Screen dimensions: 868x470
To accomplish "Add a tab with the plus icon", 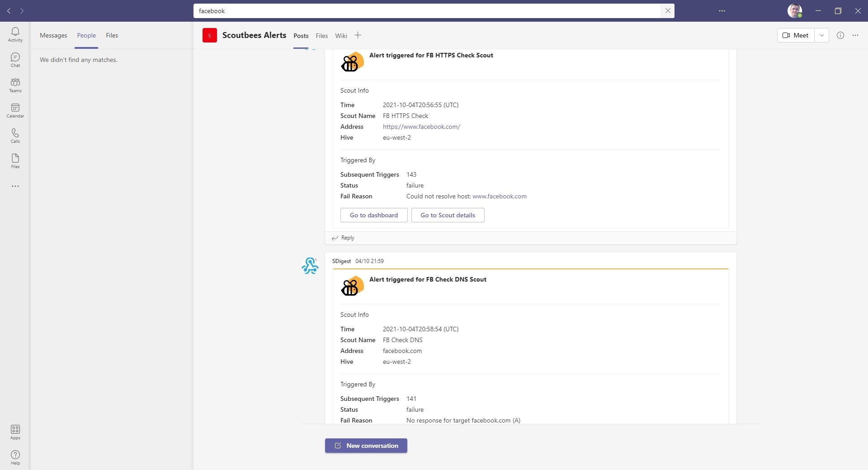I will pyautogui.click(x=358, y=35).
